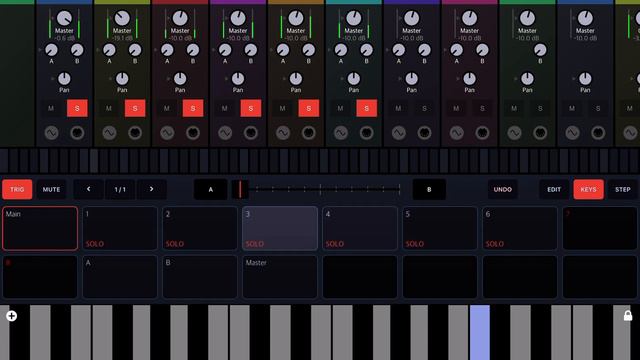Go to previous page with left chevron
Image resolution: width=640 pixels, height=360 pixels.
(x=89, y=189)
